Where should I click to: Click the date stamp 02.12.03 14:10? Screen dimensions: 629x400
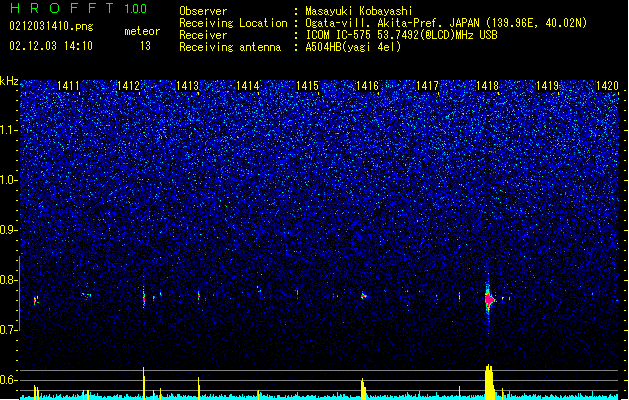click(51, 46)
